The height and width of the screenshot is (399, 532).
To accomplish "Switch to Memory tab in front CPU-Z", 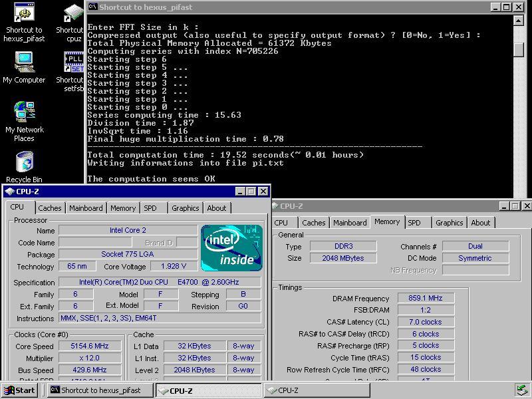I will pyautogui.click(x=123, y=208).
